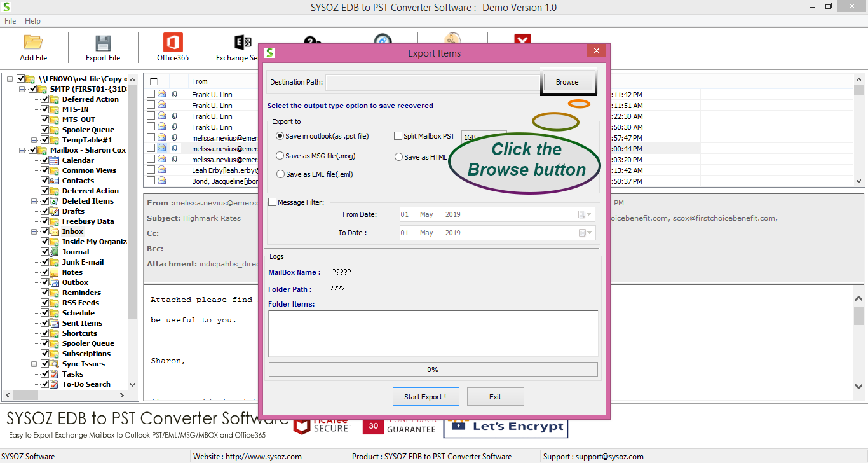The image size is (868, 463).
Task: Open the From Date calendar dropdown
Action: (585, 214)
